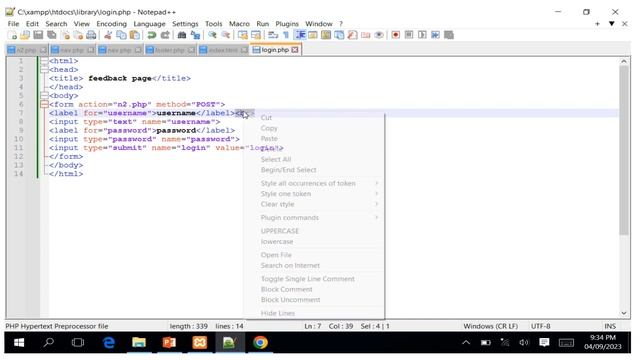
Task: Click the Copy toolbar icon
Action: click(121, 35)
